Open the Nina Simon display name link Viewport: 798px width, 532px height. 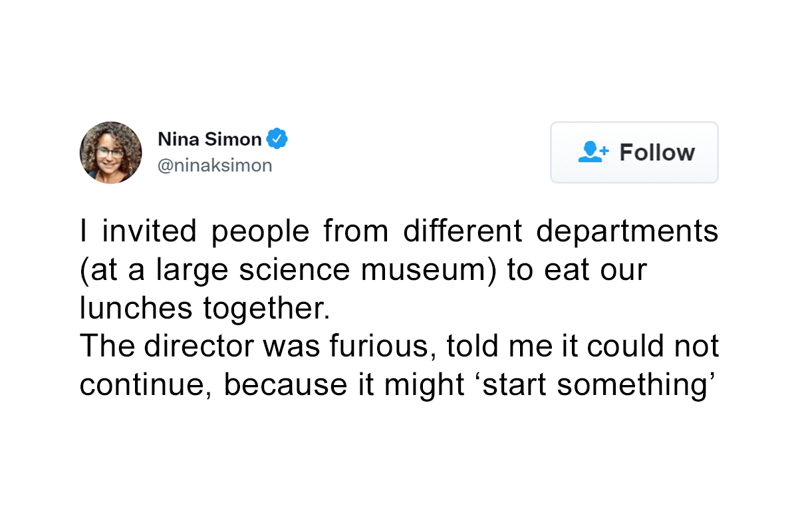pyautogui.click(x=209, y=139)
